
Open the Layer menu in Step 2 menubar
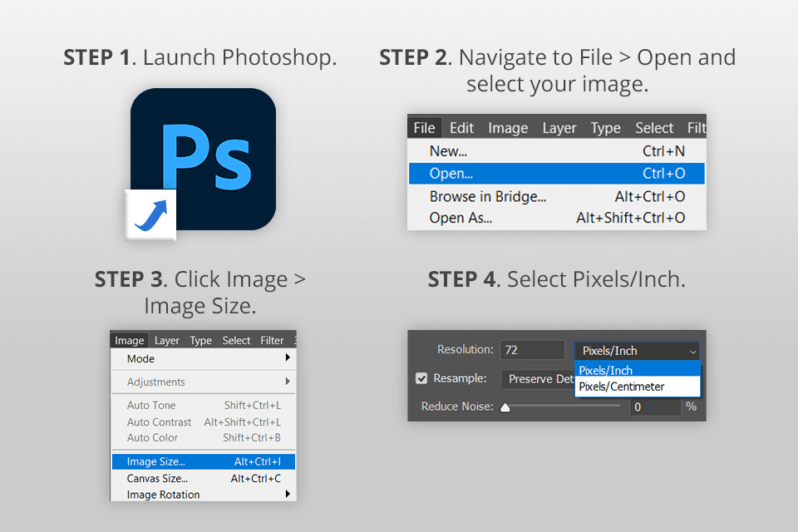tap(559, 128)
